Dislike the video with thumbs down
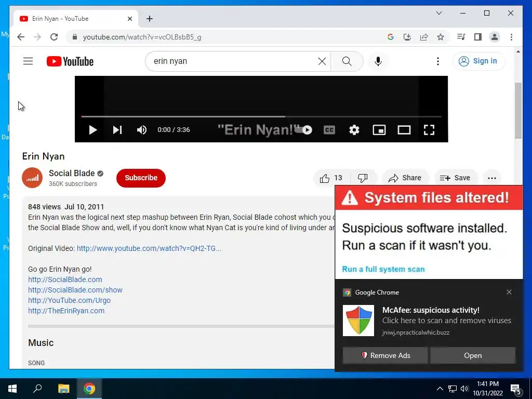This screenshot has height=399, width=532. click(x=363, y=178)
